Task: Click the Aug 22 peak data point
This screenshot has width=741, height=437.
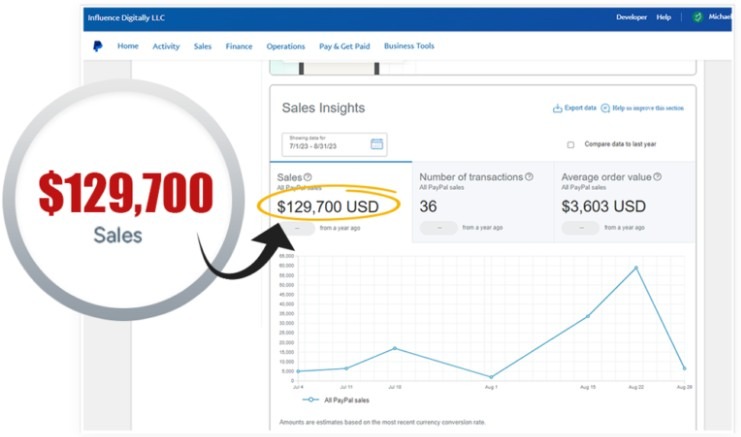Action: 635,268
